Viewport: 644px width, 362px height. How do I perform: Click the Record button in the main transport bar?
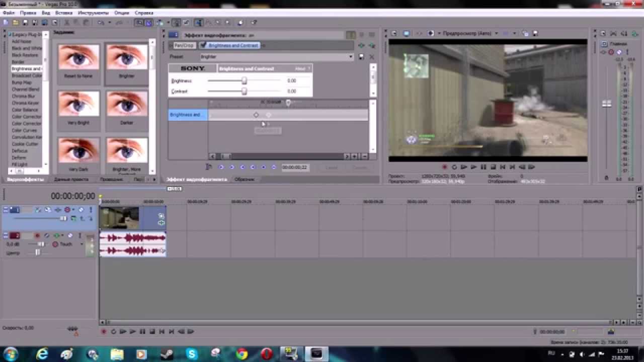[x=104, y=331]
